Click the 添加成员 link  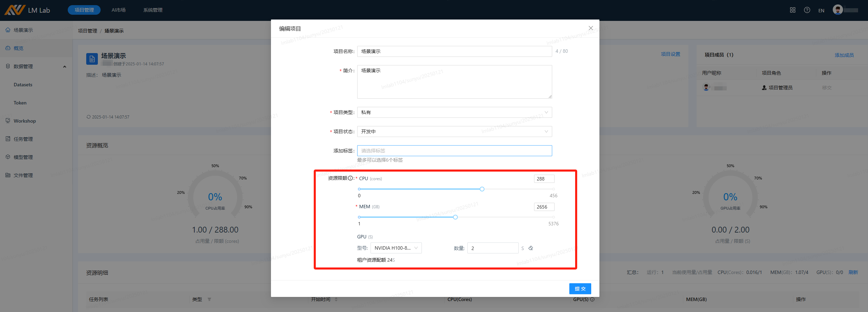(x=844, y=55)
